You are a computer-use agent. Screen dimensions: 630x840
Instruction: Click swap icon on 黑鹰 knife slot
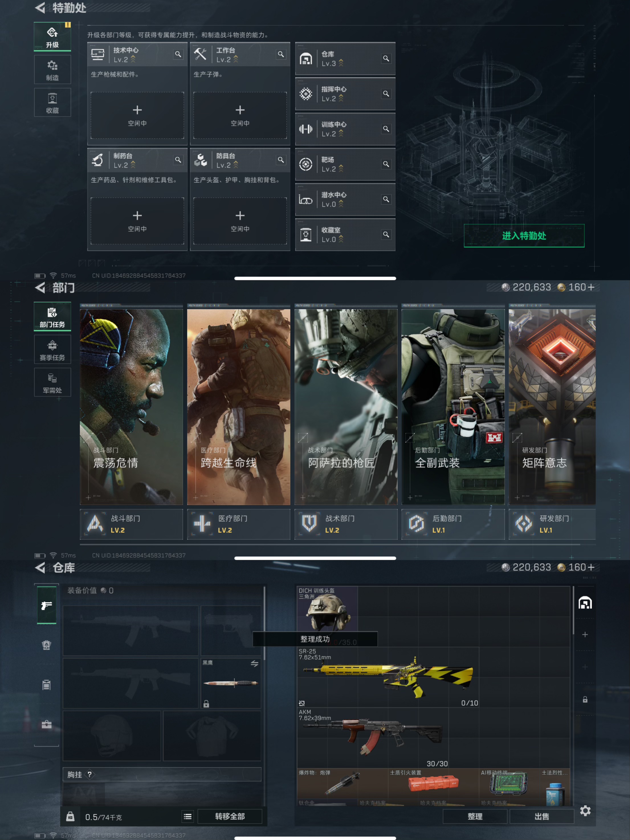pyautogui.click(x=254, y=663)
